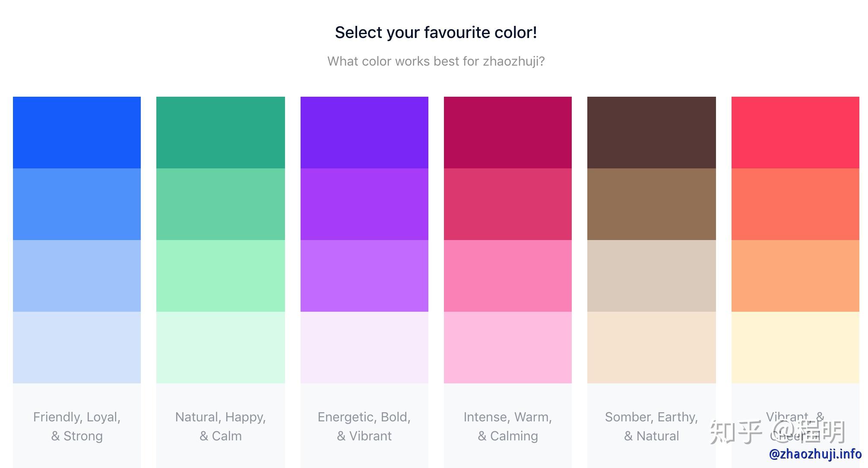Pick the pale blue bottom swatch
The image size is (868, 468).
(77, 347)
